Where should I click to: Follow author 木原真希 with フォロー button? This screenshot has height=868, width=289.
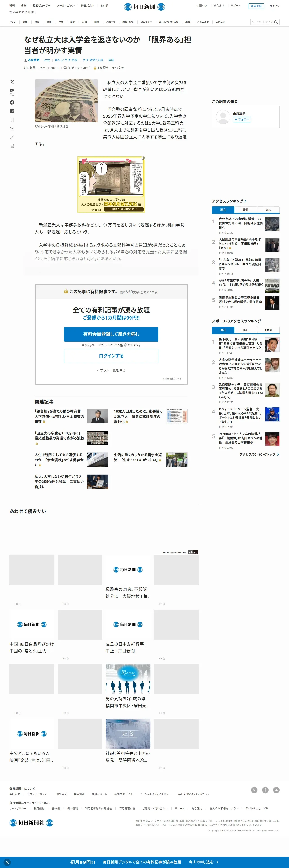(x=242, y=119)
